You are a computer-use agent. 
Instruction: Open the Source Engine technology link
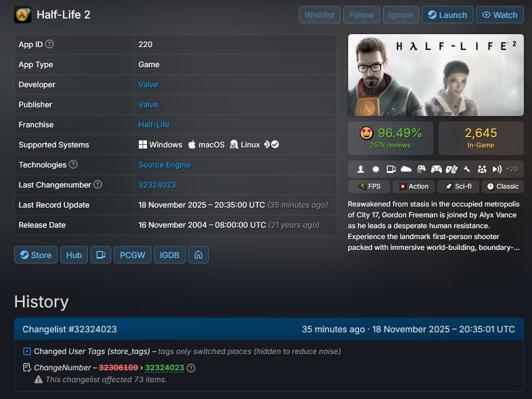[x=164, y=165]
